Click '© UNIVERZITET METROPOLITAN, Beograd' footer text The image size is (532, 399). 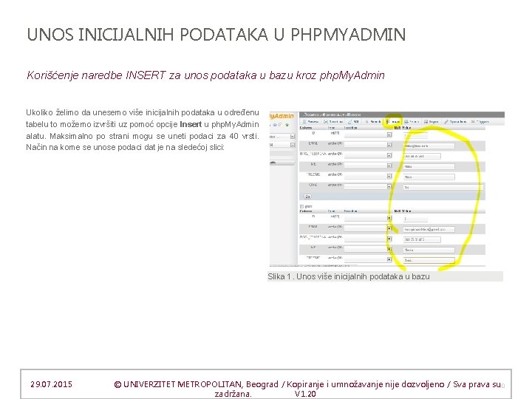pos(196,384)
